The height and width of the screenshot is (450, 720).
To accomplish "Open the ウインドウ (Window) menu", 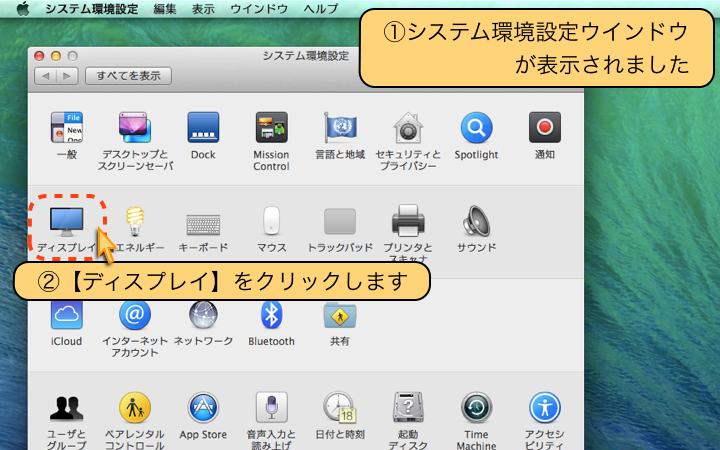I will tap(259, 9).
